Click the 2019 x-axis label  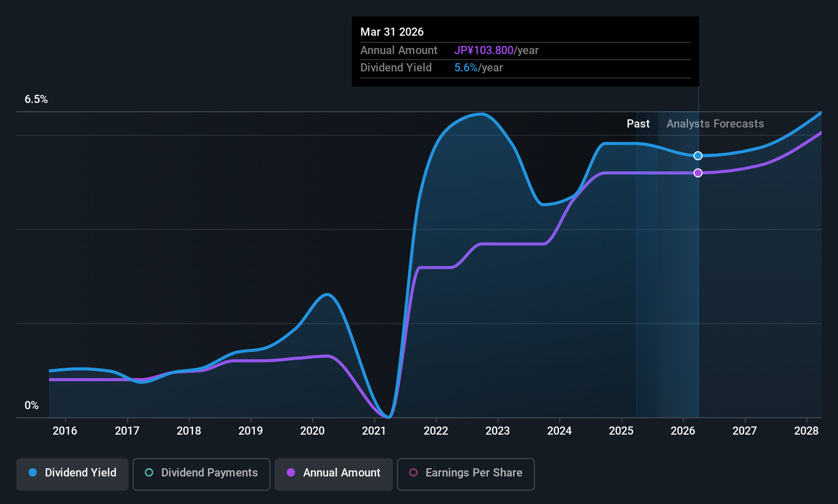(251, 431)
